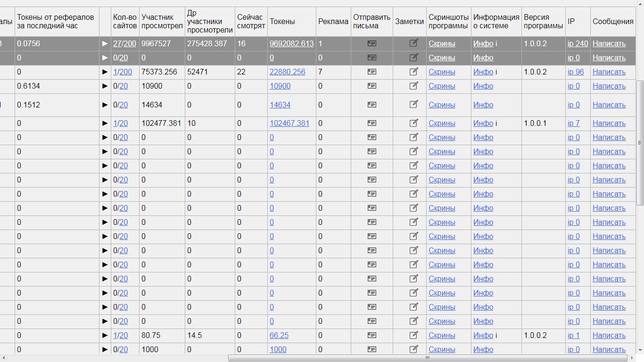Send a letter in the 102467.381 tokens row
The image size is (644, 362).
tap(372, 123)
